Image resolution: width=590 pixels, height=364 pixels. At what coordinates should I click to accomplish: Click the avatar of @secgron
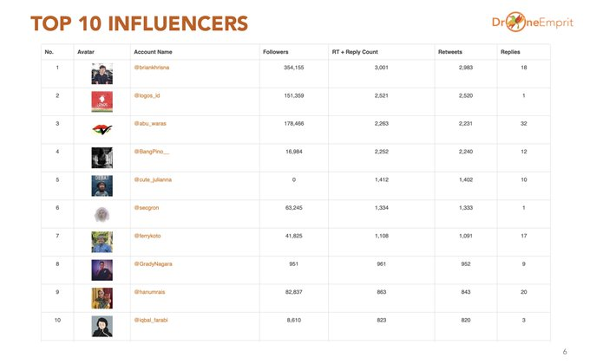point(102,213)
